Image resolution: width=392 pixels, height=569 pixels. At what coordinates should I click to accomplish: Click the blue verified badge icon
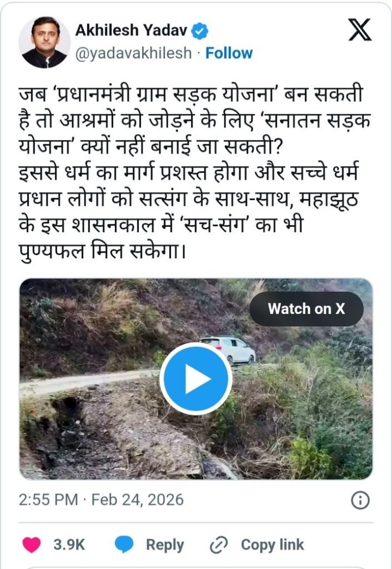coord(199,31)
